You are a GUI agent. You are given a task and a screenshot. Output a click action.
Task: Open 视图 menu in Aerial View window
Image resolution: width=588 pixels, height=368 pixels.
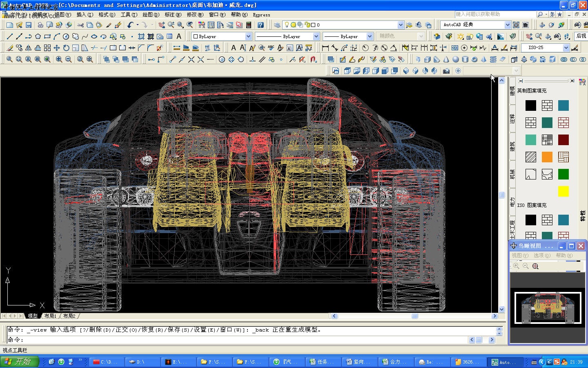tap(520, 256)
